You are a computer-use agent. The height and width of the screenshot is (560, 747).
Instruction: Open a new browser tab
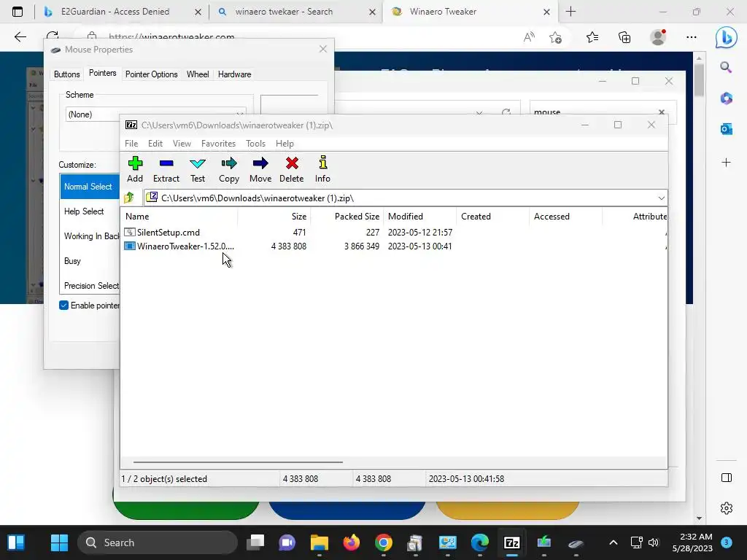(x=570, y=12)
